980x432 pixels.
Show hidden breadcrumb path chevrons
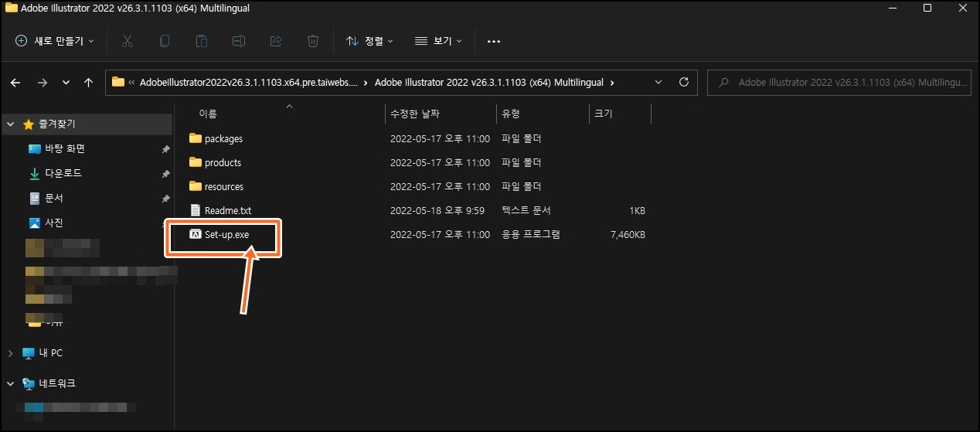(x=132, y=82)
